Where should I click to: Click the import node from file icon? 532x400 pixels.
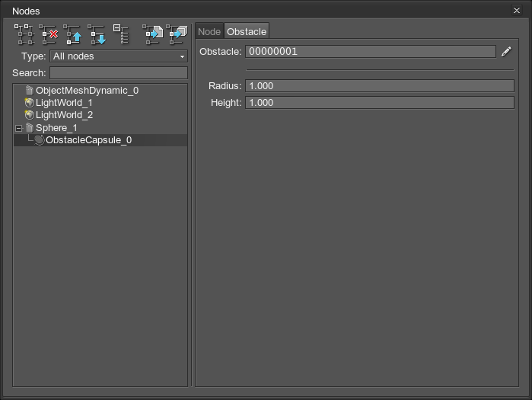[153, 34]
